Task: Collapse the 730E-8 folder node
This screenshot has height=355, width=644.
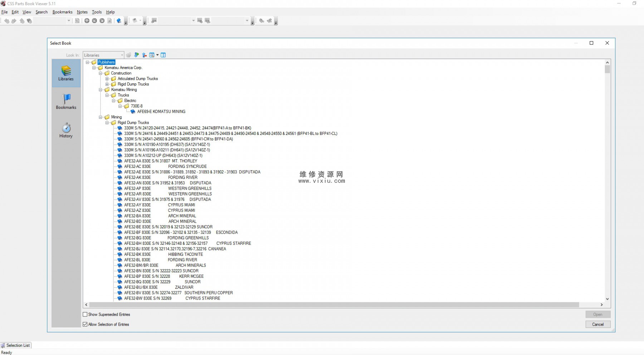Action: (120, 106)
